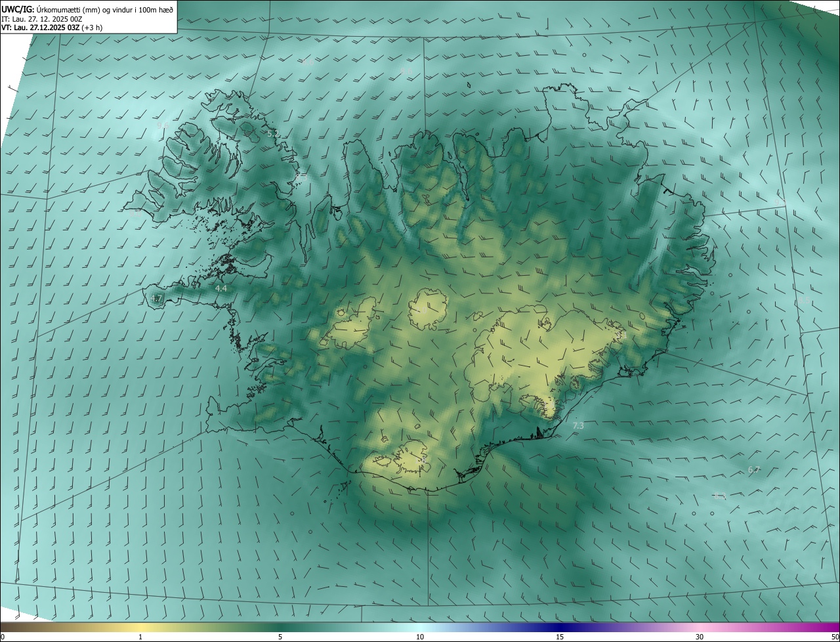Click the '4.4' value label on the map

[221, 288]
